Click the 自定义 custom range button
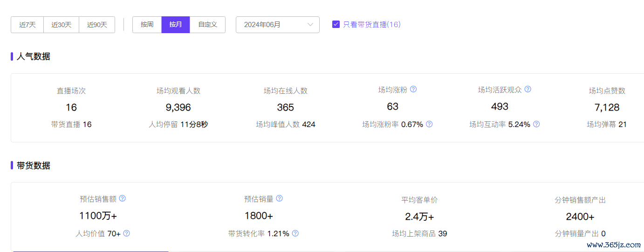 pyautogui.click(x=207, y=25)
